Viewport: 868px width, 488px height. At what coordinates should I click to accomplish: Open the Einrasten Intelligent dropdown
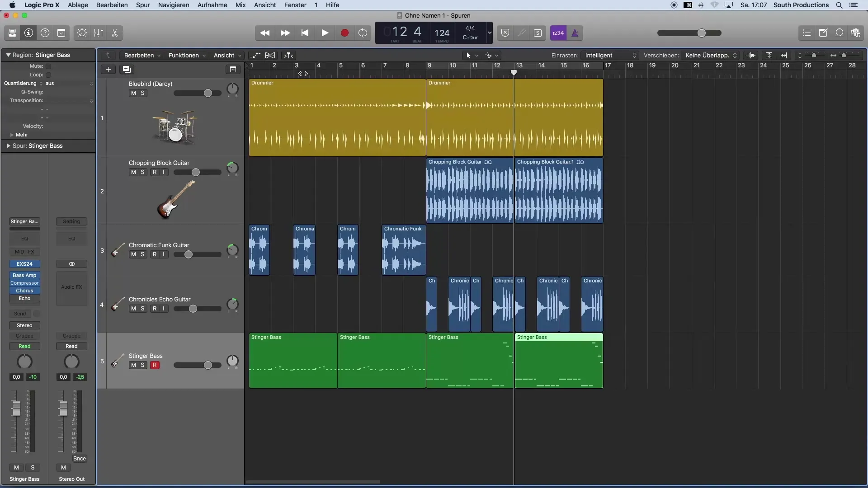point(610,55)
